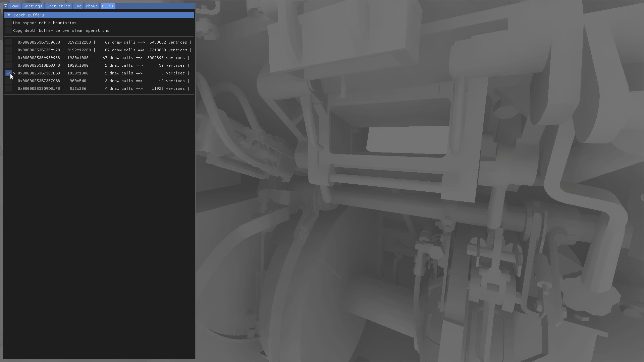Check the 512x256 depth buffer
644x362 pixels.
(8, 88)
